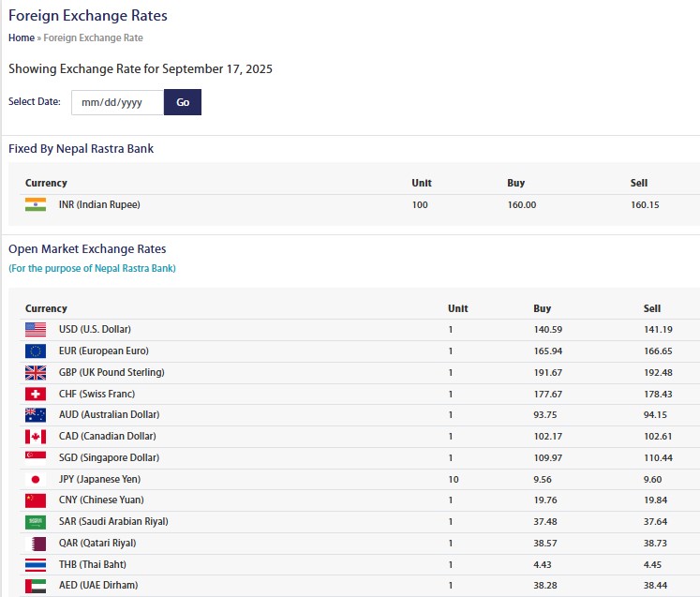Click the Singapore flag icon for SGD
Image resolution: width=700 pixels, height=597 pixels.
36,457
